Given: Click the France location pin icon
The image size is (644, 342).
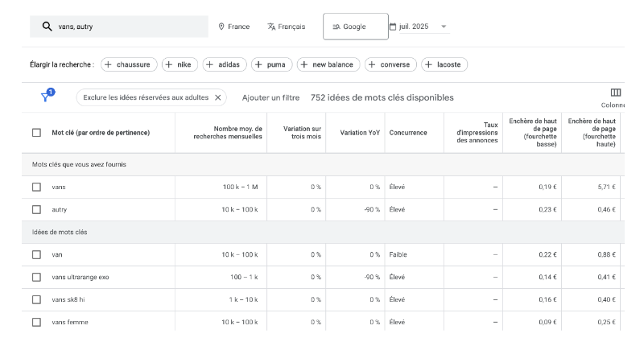Looking at the screenshot, I should (x=221, y=27).
